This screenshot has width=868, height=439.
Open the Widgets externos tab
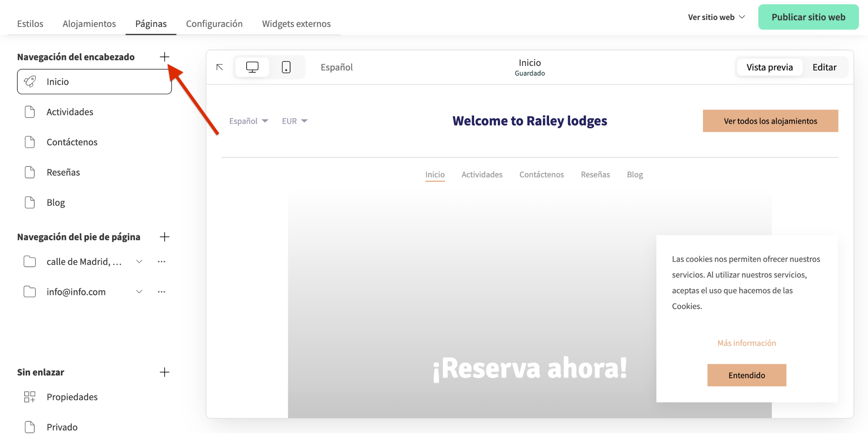click(x=296, y=23)
